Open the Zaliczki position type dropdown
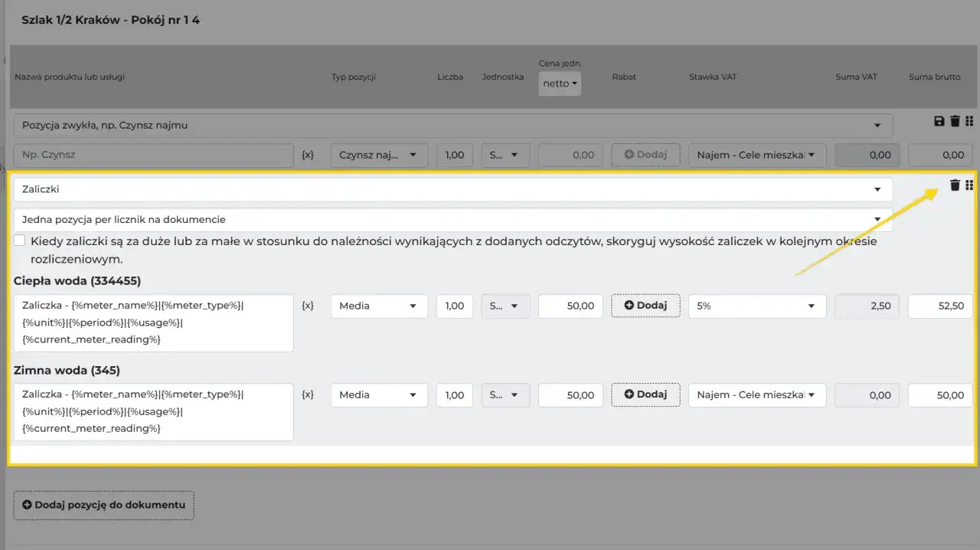The width and height of the screenshot is (980, 550). [x=453, y=189]
